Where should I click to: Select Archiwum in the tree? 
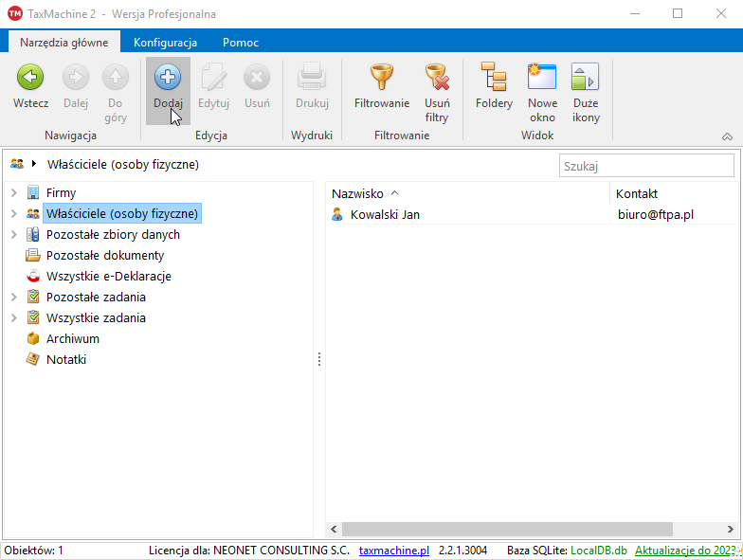[x=72, y=339]
